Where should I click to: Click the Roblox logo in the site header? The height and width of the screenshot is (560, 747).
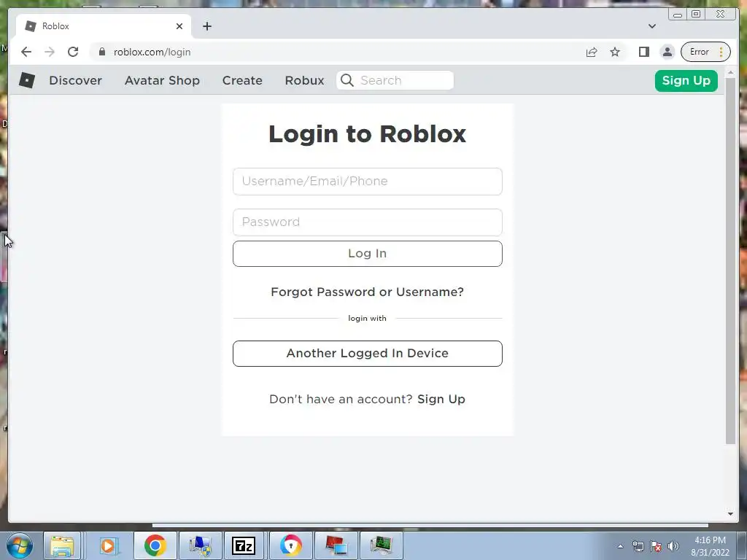tap(27, 80)
